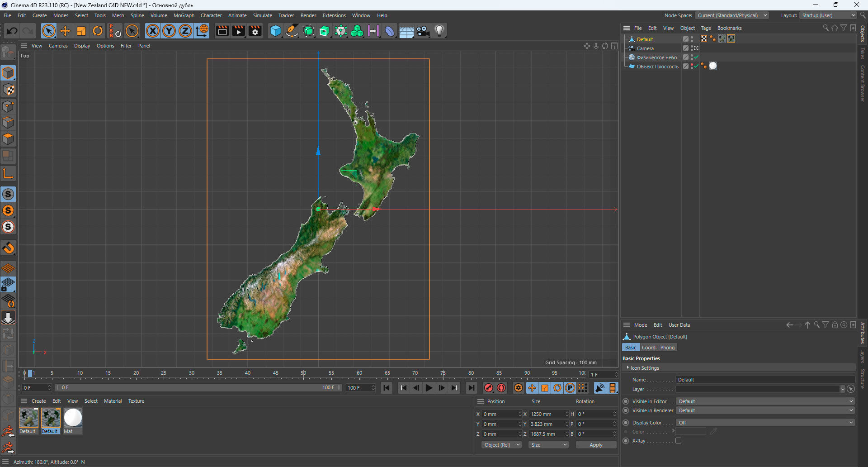Open Size mode dropdown
The height and width of the screenshot is (467, 868).
(x=548, y=445)
